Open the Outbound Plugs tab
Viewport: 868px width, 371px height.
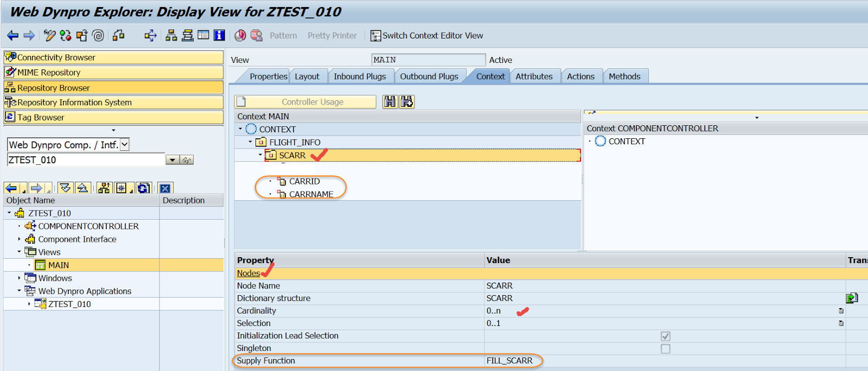pos(429,76)
